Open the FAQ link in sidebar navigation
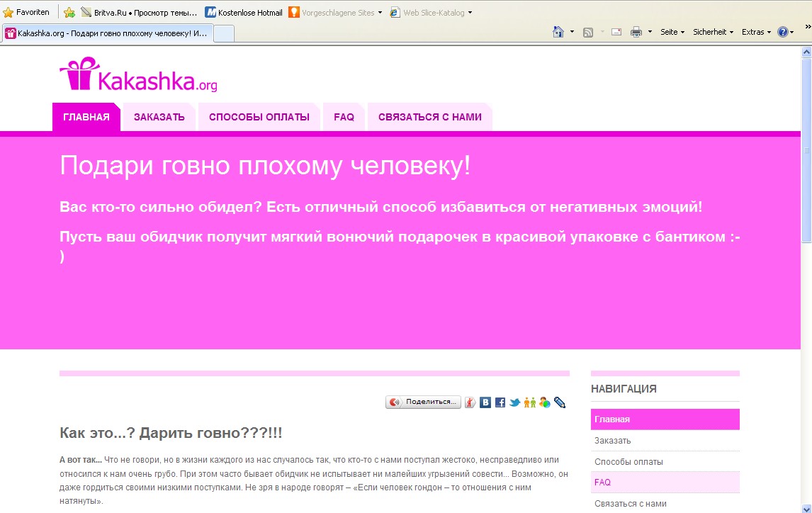The width and height of the screenshot is (812, 513). pos(602,483)
